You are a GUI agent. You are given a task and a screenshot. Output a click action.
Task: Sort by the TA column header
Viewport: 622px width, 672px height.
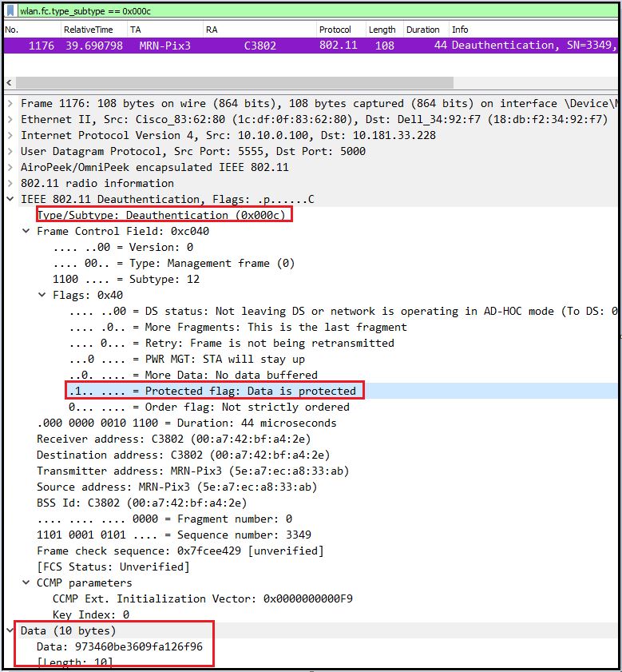click(165, 30)
